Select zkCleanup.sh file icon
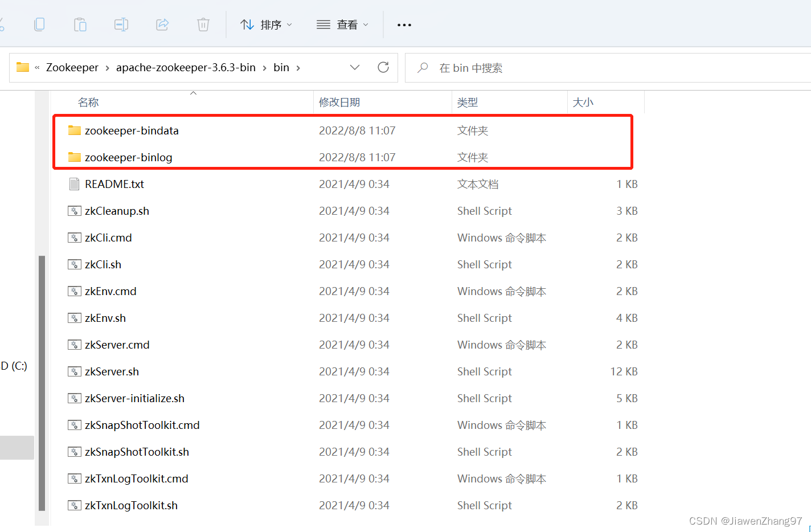Screen dimensions: 811x532 coord(75,211)
